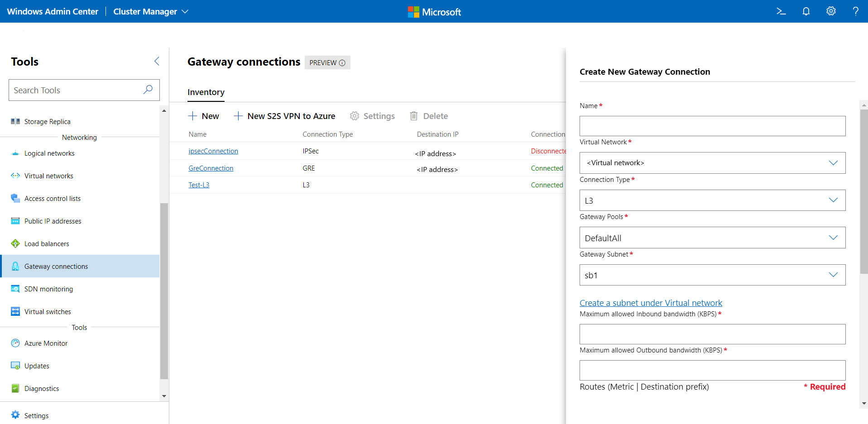Open the Gateway Pools dropdown

[712, 238]
